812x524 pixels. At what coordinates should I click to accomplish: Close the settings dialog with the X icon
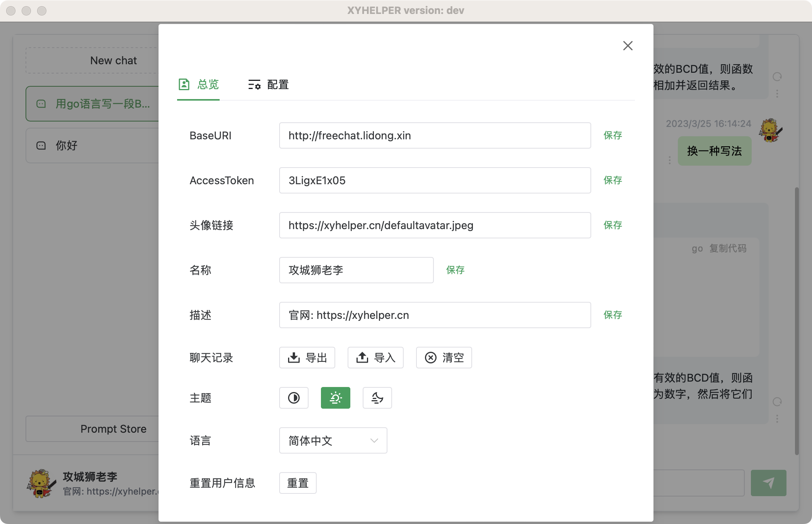tap(628, 46)
